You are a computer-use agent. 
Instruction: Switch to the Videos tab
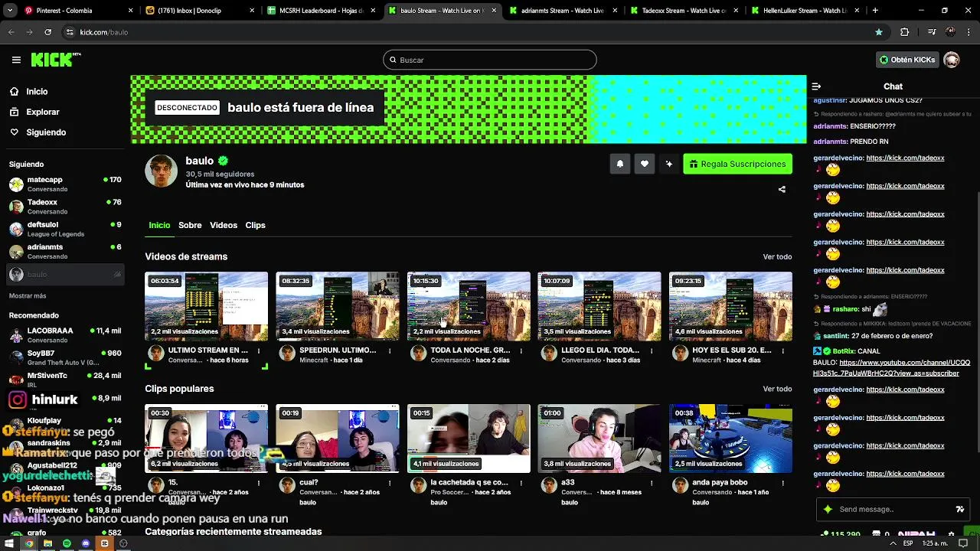[224, 225]
